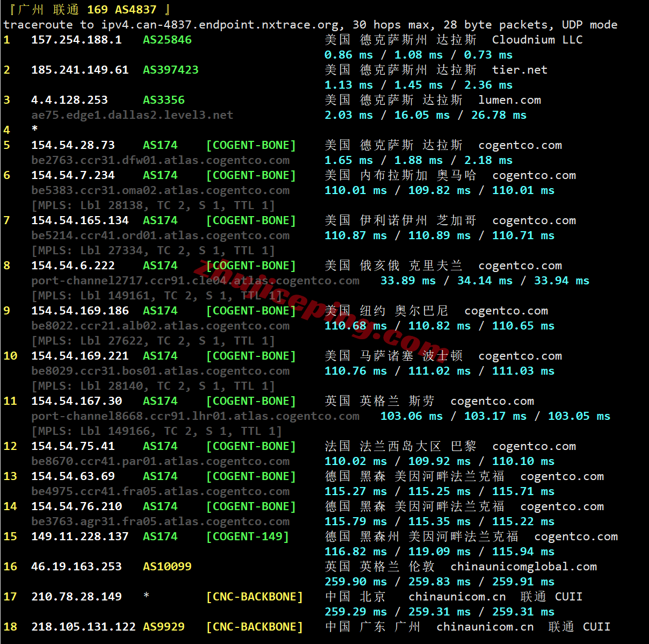Viewport: 649px width, 644px height.
Task: Select AS397423 in hop 2
Action: pos(171,70)
